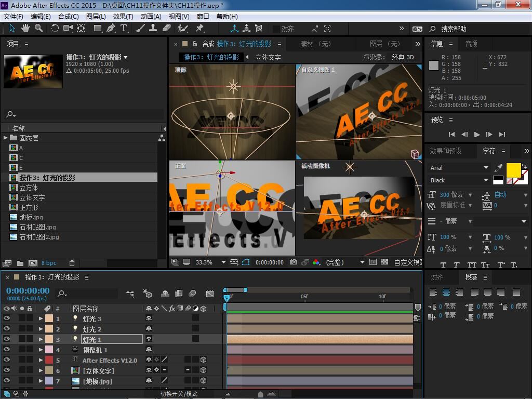Switch to the 音频 tab
This screenshot has height=399, width=532.
coord(471,44)
